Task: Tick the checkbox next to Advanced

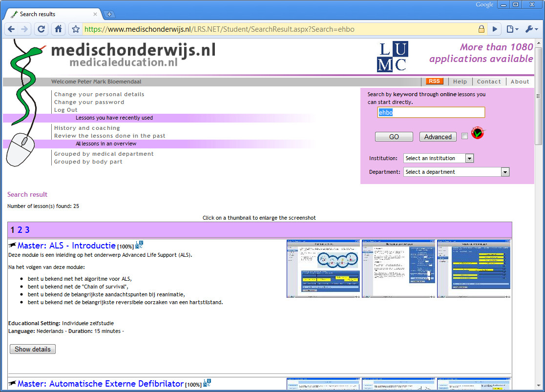Action: [x=464, y=136]
